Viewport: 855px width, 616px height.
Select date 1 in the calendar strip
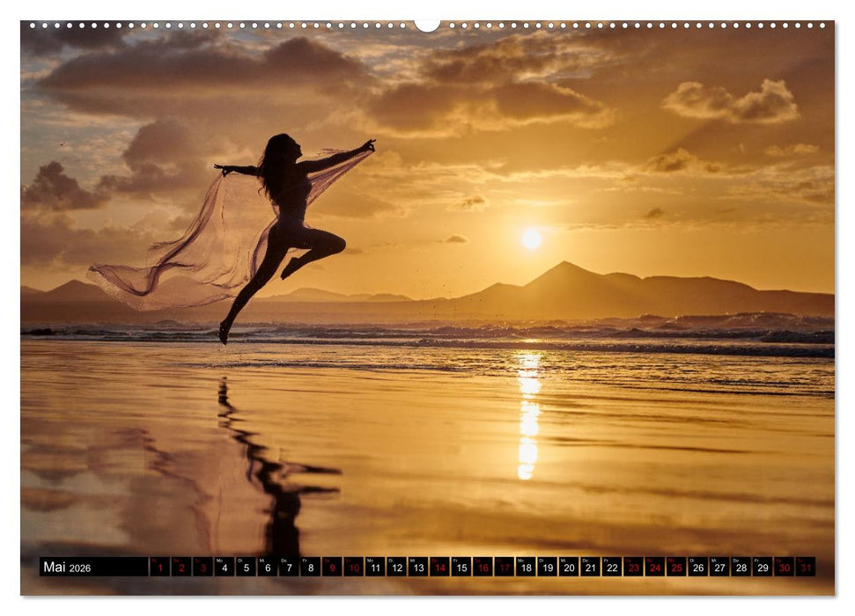(x=158, y=568)
